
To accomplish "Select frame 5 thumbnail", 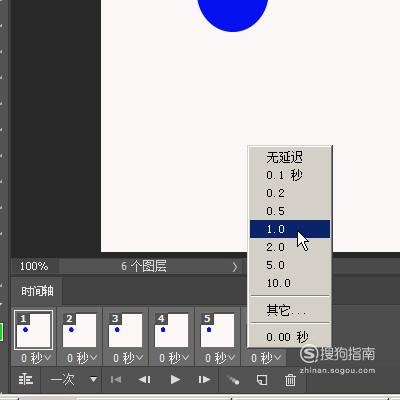I will [x=217, y=330].
